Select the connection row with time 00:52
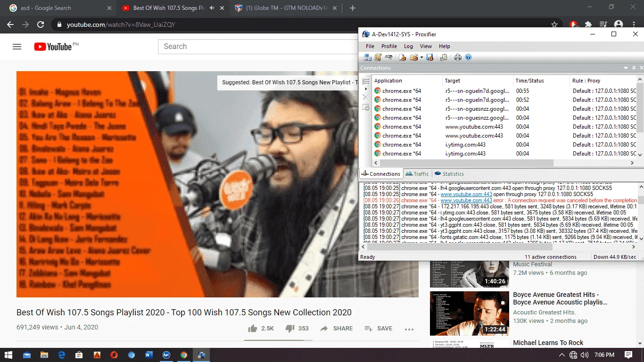This screenshot has height=362, width=644. 504,100
